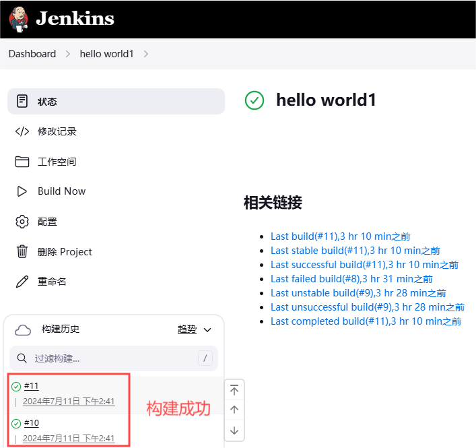Click the slash shortcut badge in filter box
Viewport: 476px width, 448px height.
tap(205, 358)
